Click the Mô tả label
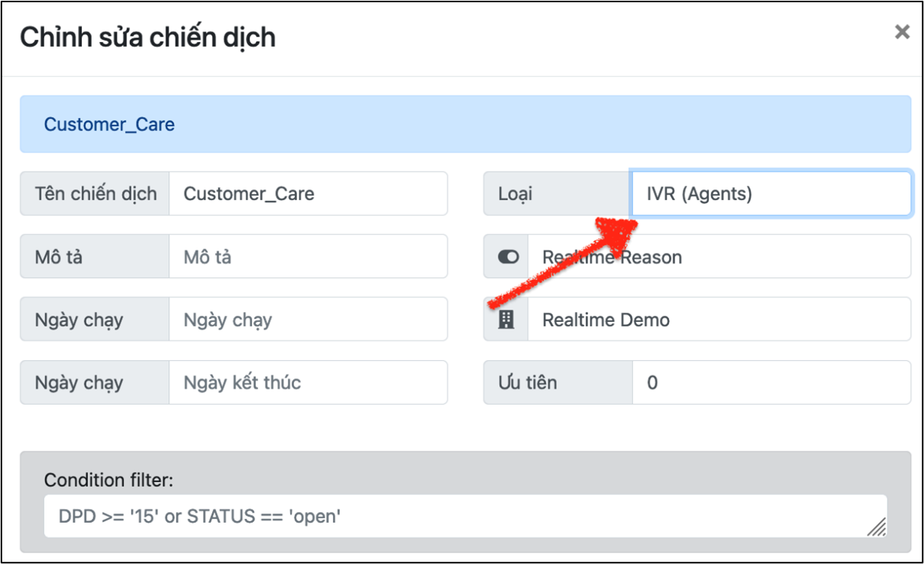The width and height of the screenshot is (924, 564). point(59,257)
